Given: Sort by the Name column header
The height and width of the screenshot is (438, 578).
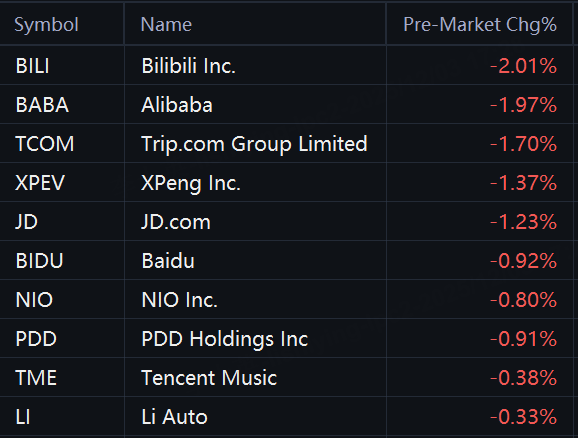Looking at the screenshot, I should click(x=166, y=25).
